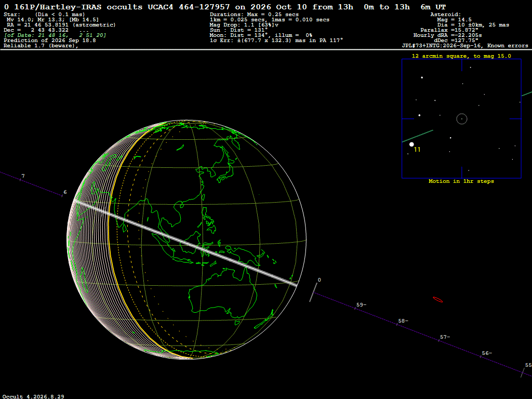This screenshot has height=399, width=532.
Task: Click the target star circle in finder chart
Action: click(x=462, y=119)
